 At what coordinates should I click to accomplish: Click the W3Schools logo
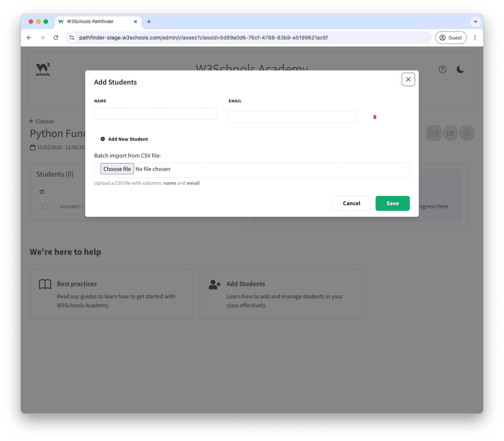pos(43,69)
